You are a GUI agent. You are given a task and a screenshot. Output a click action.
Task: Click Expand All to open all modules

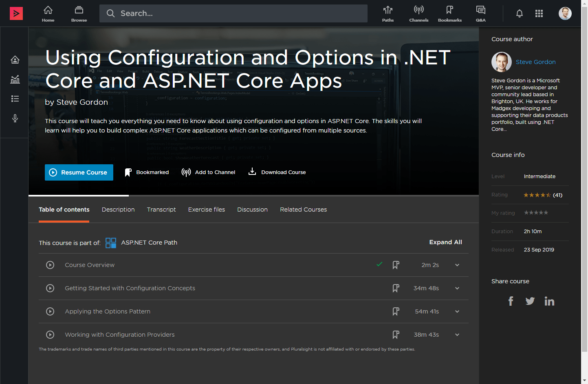[445, 242]
